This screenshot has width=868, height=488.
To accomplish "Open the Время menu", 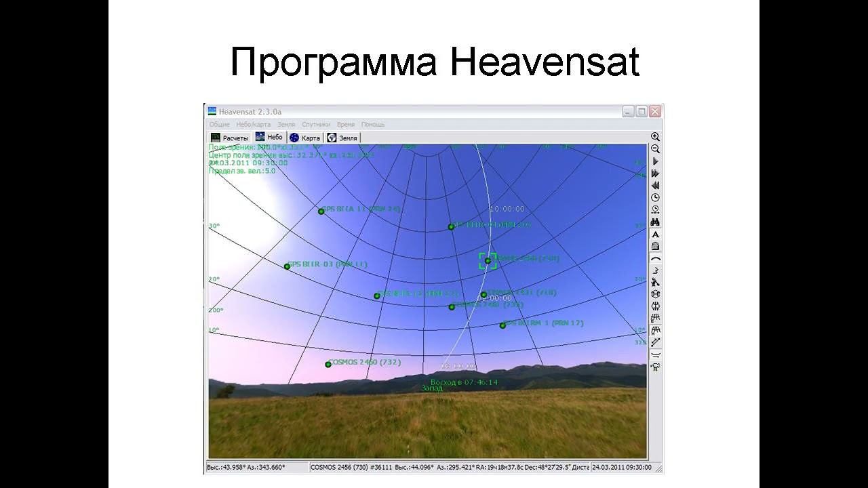I will tap(346, 124).
